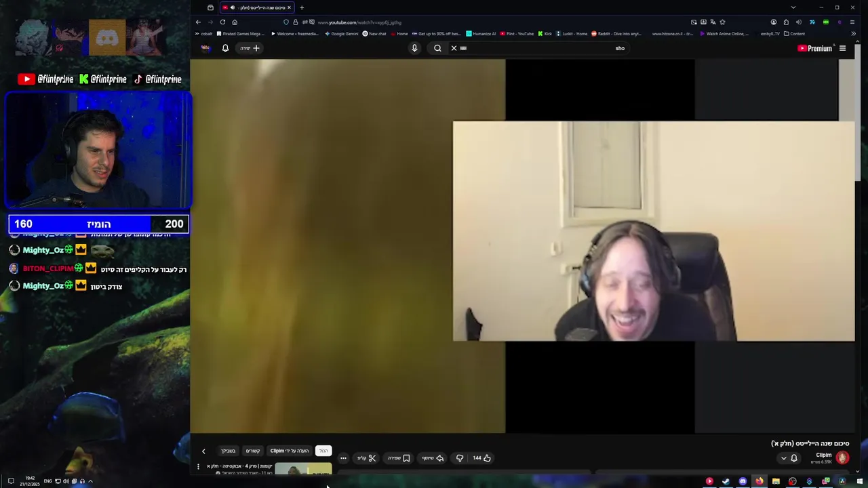Screen dimensions: 868x488
Task: Open the browser hamburger menu
Action: [852, 22]
